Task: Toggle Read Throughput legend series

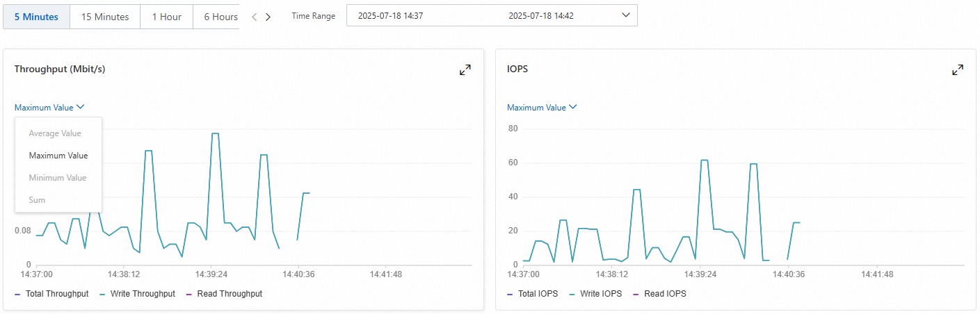Action: (224, 294)
